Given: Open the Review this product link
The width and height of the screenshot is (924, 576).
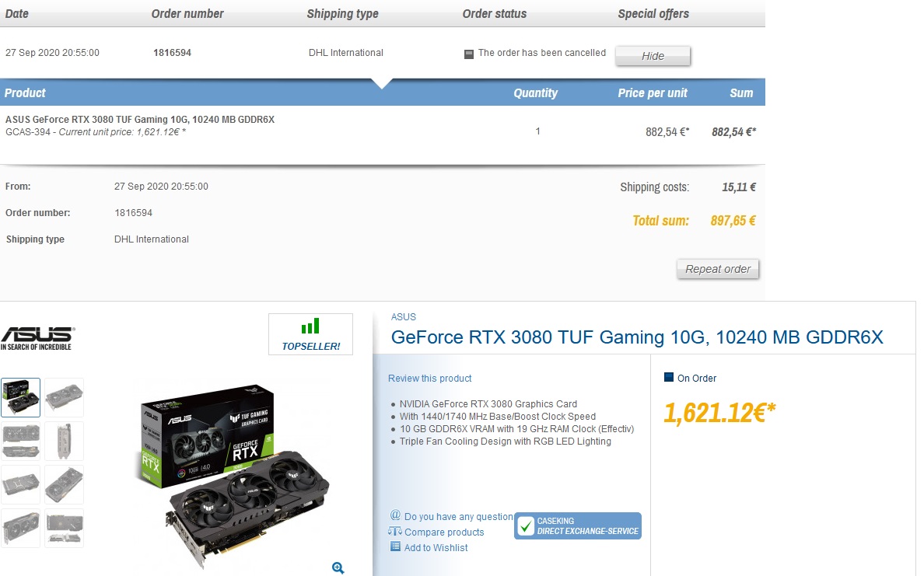Looking at the screenshot, I should 429,378.
